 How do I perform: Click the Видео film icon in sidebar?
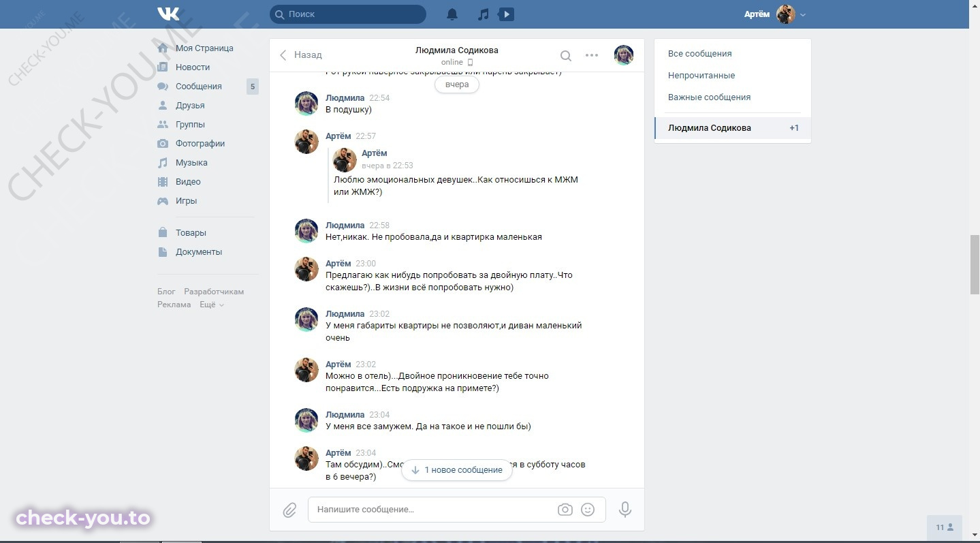pos(163,182)
